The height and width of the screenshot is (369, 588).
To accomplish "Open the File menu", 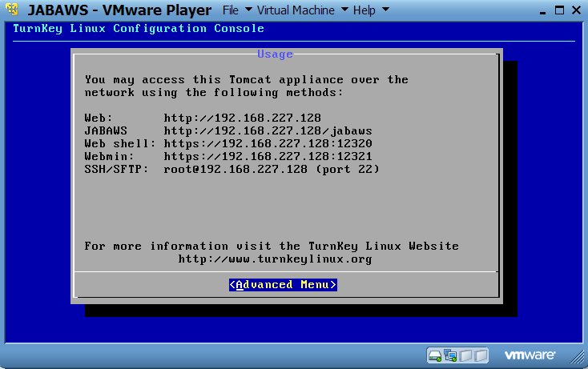I will (231, 10).
